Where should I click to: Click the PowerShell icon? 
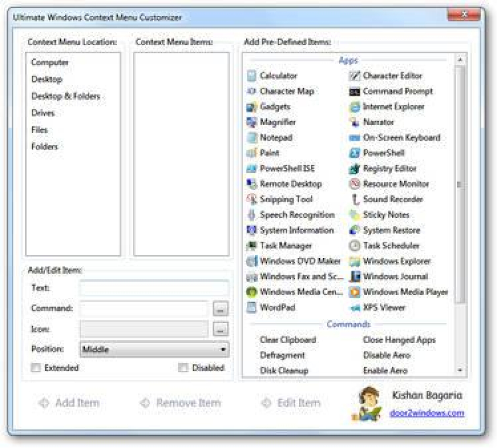[355, 153]
